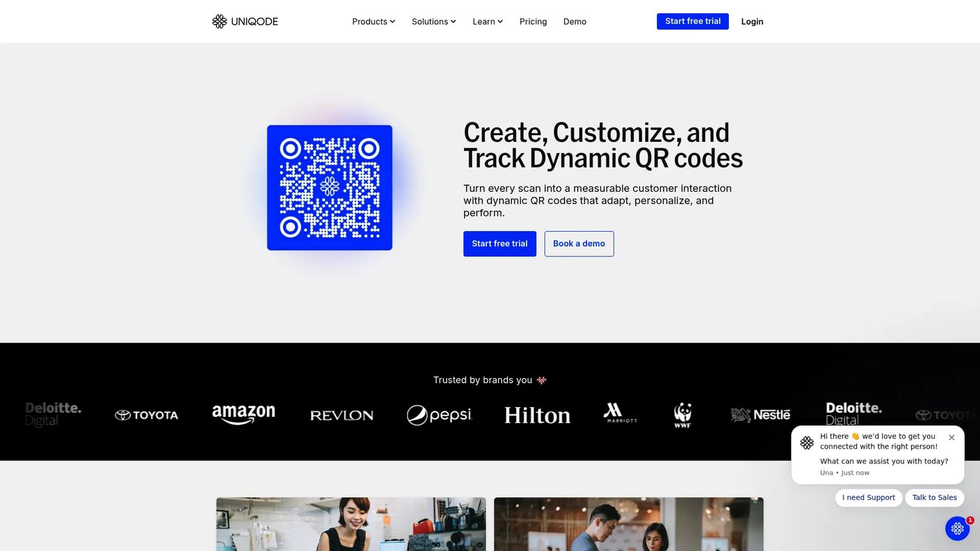Image resolution: width=980 pixels, height=551 pixels.
Task: Click the WWF panda logo
Action: click(x=682, y=415)
